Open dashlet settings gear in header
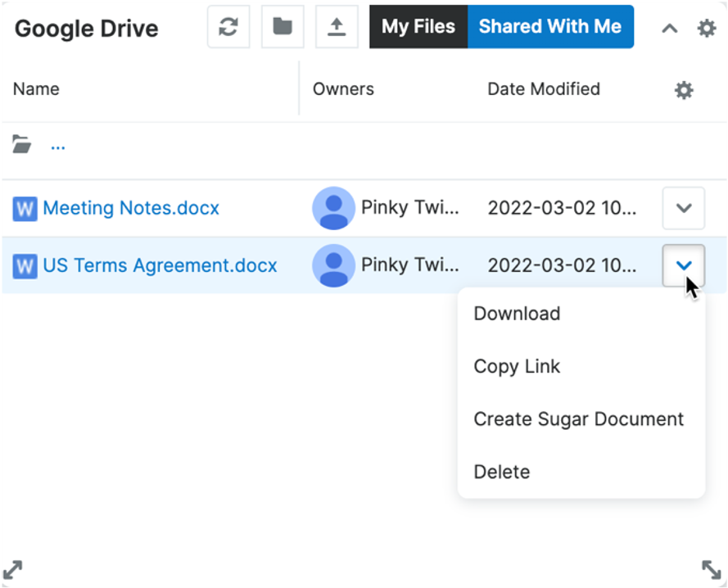 click(x=706, y=28)
